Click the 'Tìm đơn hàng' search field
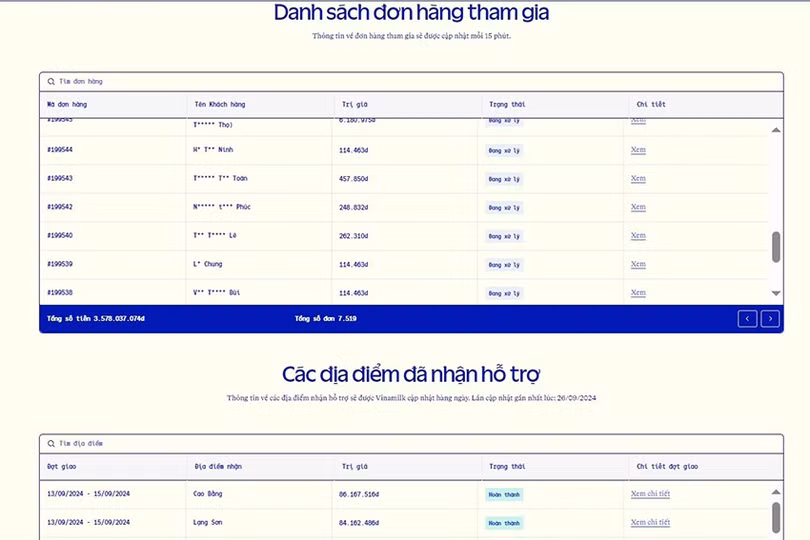 pyautogui.click(x=400, y=81)
